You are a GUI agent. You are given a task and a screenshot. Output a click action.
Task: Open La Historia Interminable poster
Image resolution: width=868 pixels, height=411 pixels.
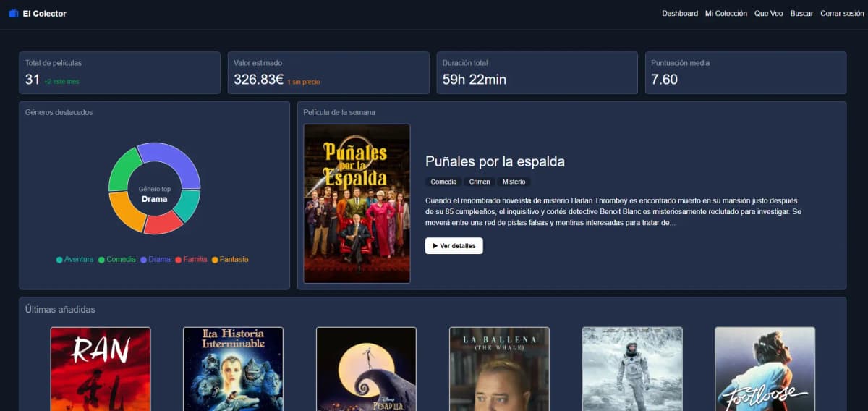click(x=233, y=369)
